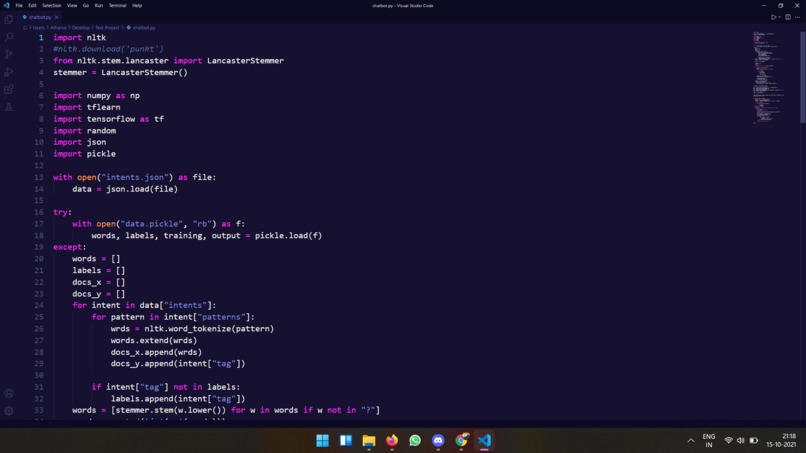Click line number 13 in the gutter

click(x=39, y=177)
